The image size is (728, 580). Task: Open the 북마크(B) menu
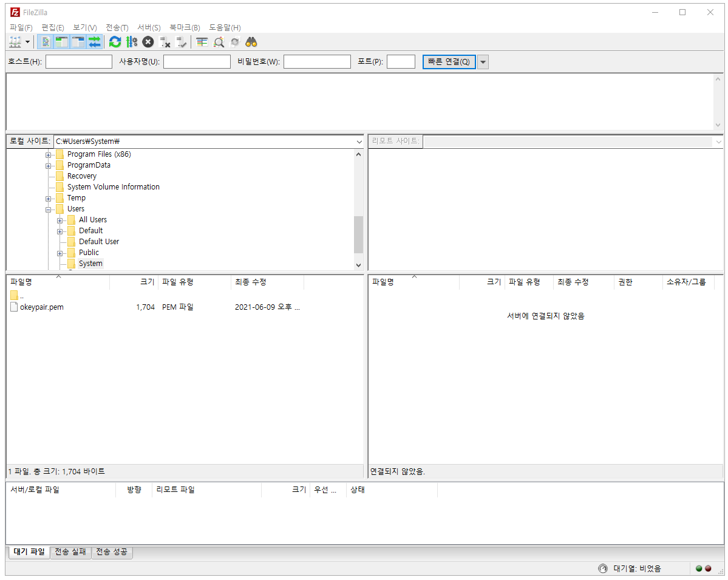coord(185,27)
